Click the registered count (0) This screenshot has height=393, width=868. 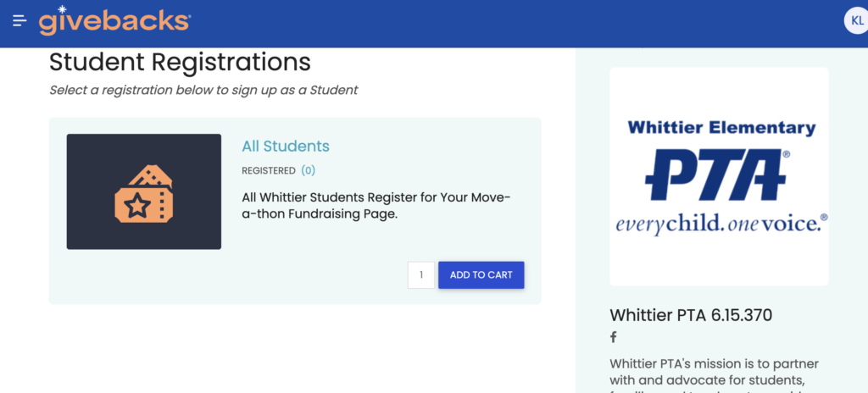[309, 170]
